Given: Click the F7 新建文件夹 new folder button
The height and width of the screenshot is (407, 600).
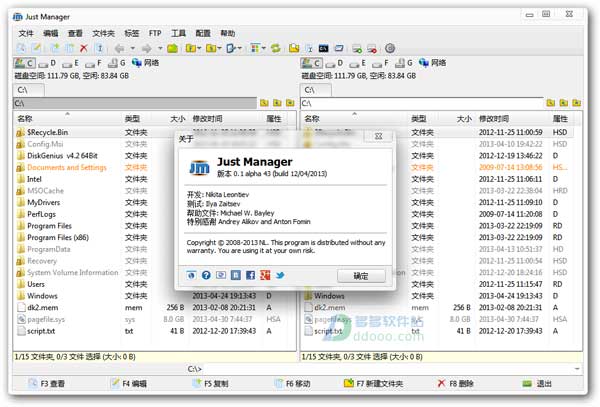Looking at the screenshot, I should click(373, 383).
